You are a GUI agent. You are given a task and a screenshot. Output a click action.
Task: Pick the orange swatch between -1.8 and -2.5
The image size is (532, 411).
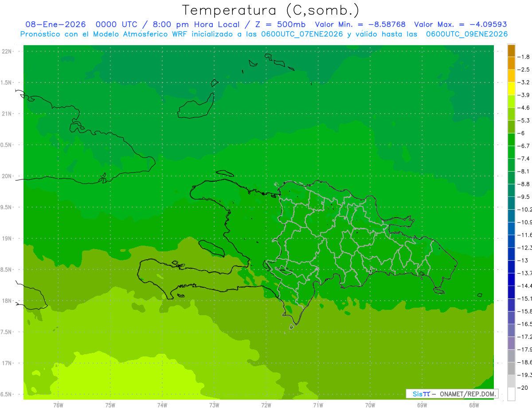(x=511, y=63)
